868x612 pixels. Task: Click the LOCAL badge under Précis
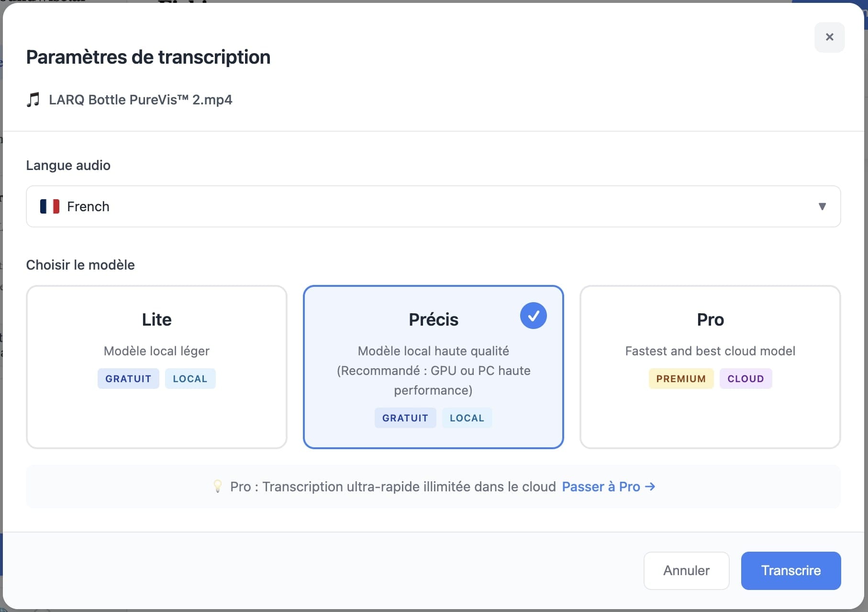(x=467, y=418)
